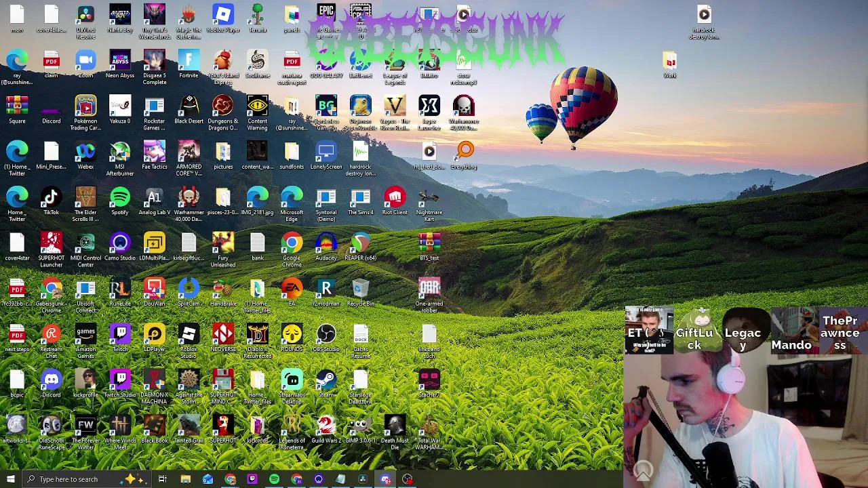
Task: Open the claim PDF file
Action: (x=51, y=64)
